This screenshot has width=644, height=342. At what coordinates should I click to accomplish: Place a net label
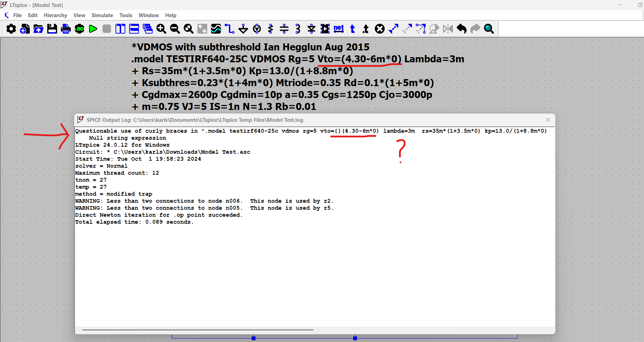(x=339, y=29)
